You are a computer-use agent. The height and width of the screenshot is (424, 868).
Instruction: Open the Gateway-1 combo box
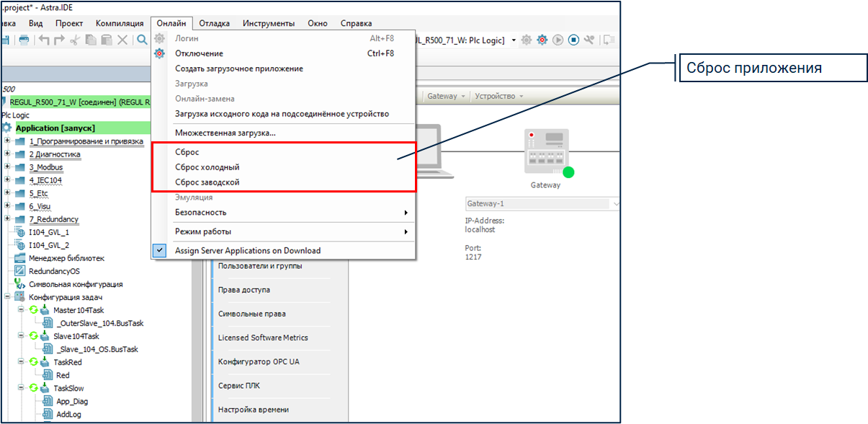point(542,203)
